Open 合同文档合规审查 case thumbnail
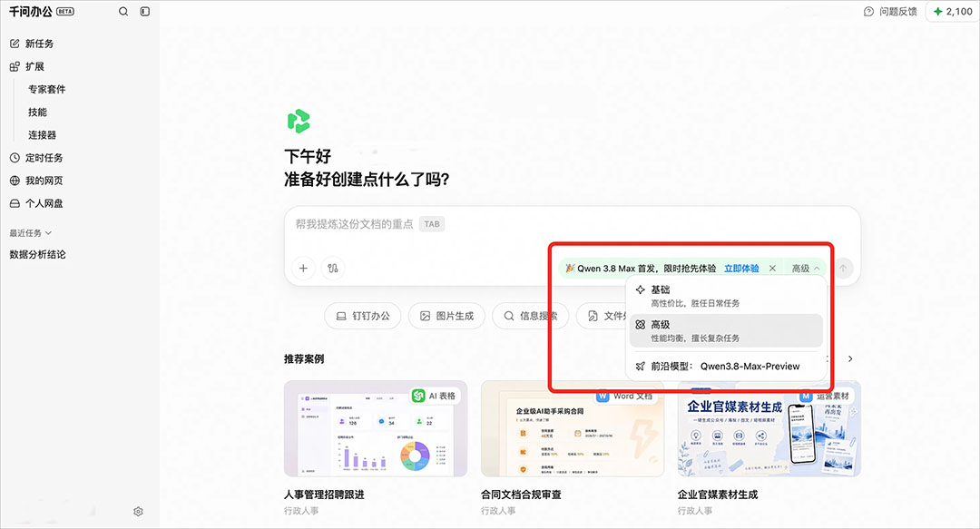The width and height of the screenshot is (980, 529). click(573, 429)
